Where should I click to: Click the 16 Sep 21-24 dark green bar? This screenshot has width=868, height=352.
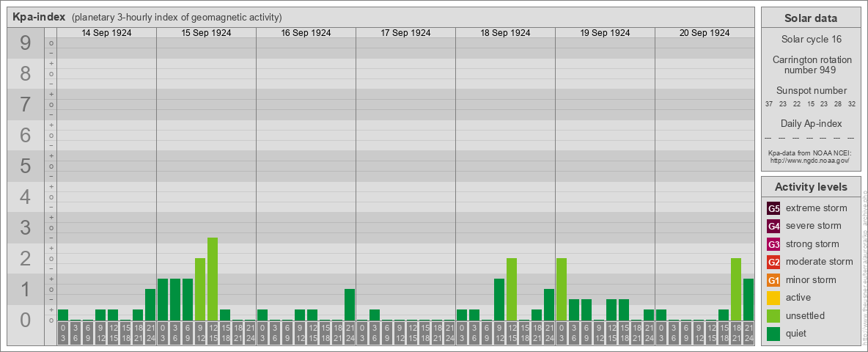(349, 305)
